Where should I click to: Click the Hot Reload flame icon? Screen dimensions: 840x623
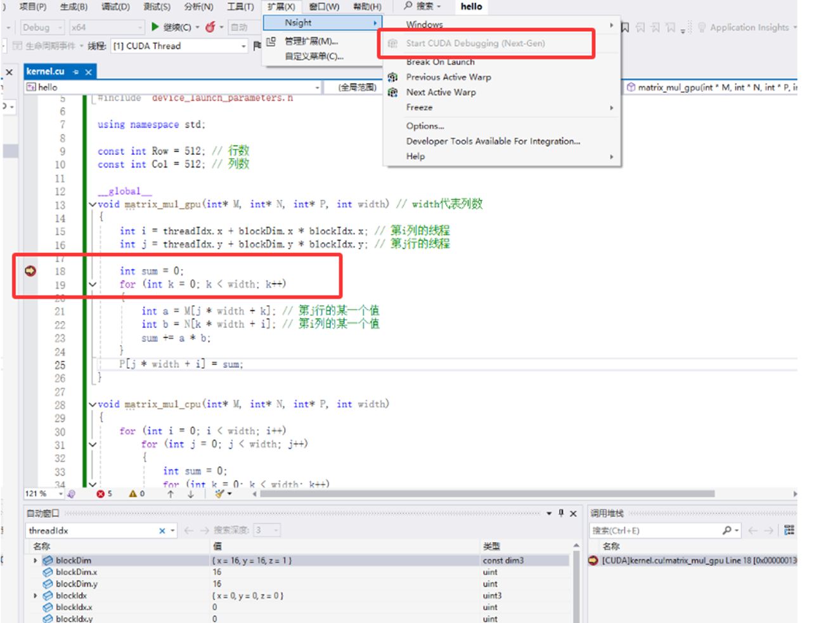coord(210,27)
